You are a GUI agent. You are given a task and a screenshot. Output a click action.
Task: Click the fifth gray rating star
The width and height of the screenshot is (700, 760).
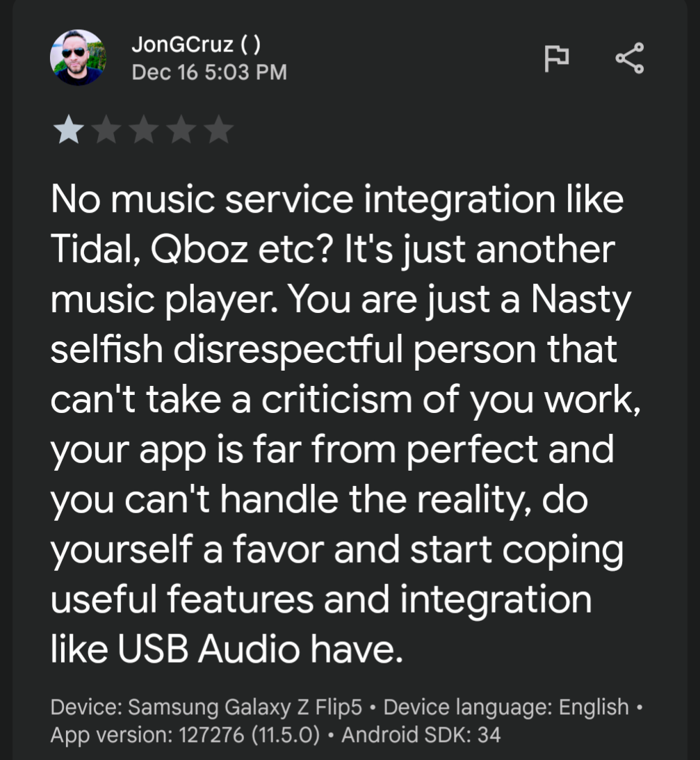(218, 130)
